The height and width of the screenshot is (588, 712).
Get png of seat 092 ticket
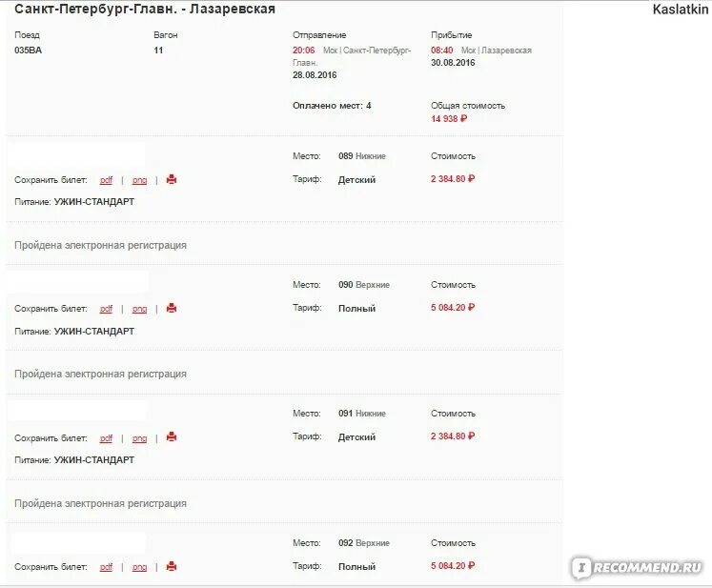point(139,567)
